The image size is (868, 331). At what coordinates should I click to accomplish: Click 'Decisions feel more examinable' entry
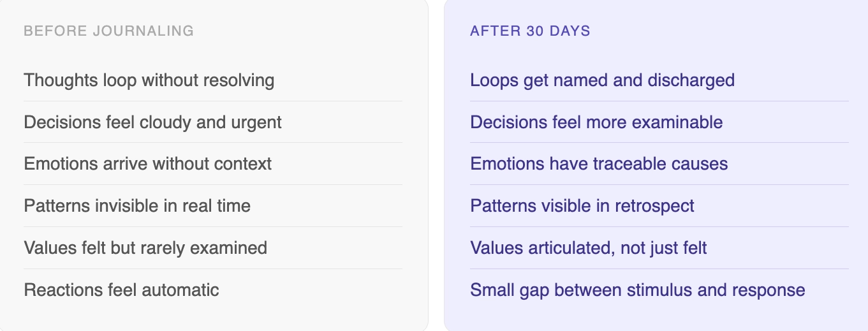596,122
